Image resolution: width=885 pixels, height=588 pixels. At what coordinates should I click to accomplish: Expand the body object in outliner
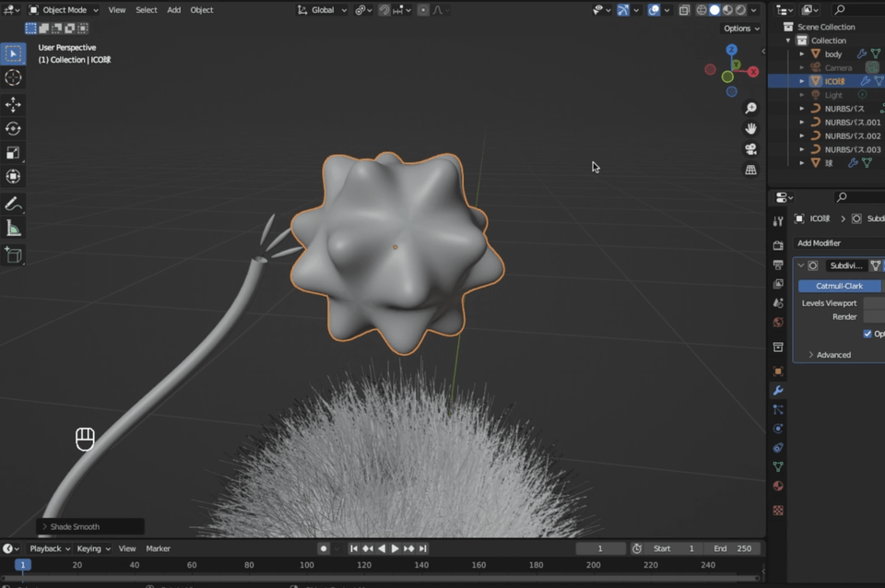click(x=802, y=54)
